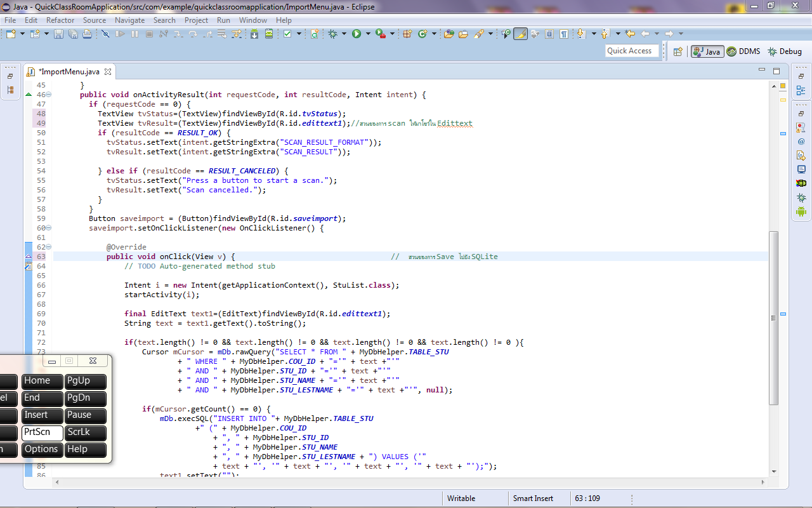The image size is (812, 508).
Task: Open the Android Virtual Device Manager
Action: coord(269,34)
